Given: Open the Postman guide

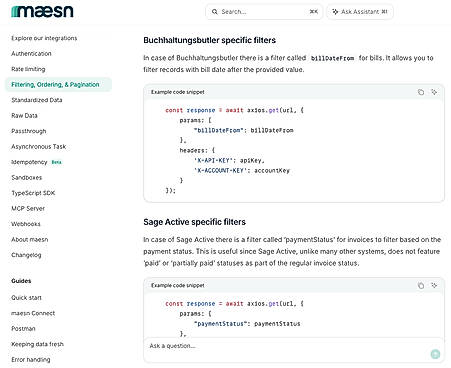Looking at the screenshot, I should [x=23, y=329].
